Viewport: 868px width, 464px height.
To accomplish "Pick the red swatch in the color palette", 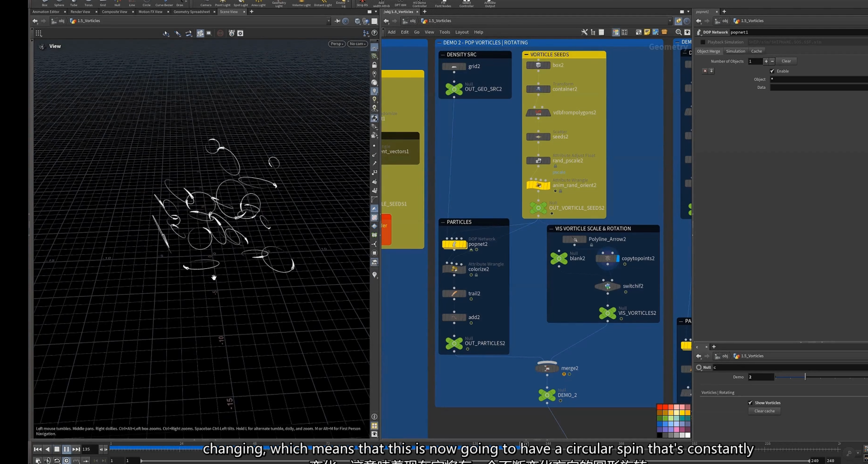I will click(660, 407).
